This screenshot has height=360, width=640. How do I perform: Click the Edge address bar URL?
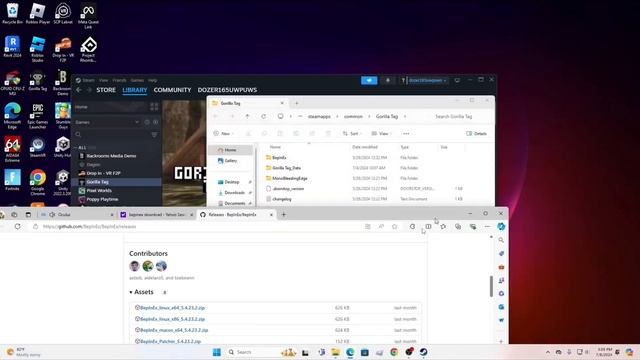(x=90, y=226)
